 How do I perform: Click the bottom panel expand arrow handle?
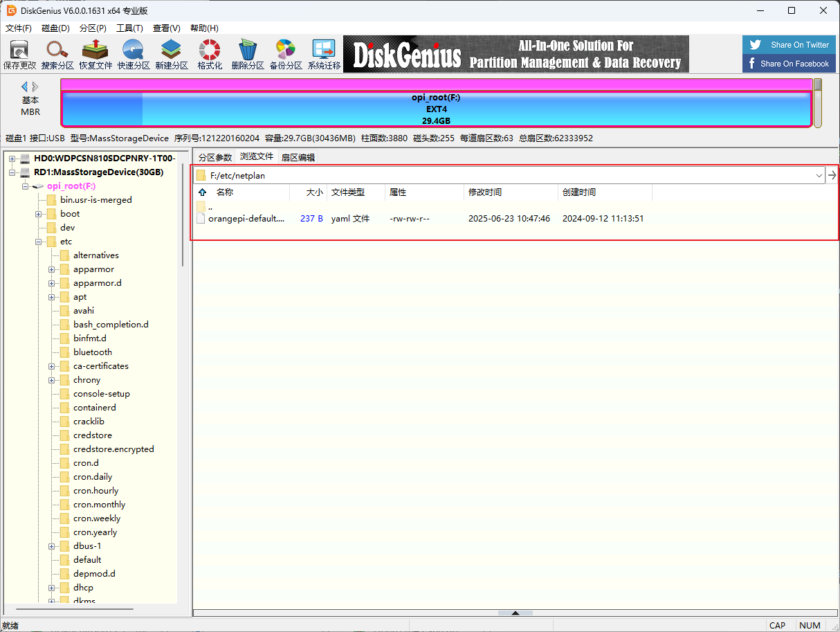tap(515, 613)
